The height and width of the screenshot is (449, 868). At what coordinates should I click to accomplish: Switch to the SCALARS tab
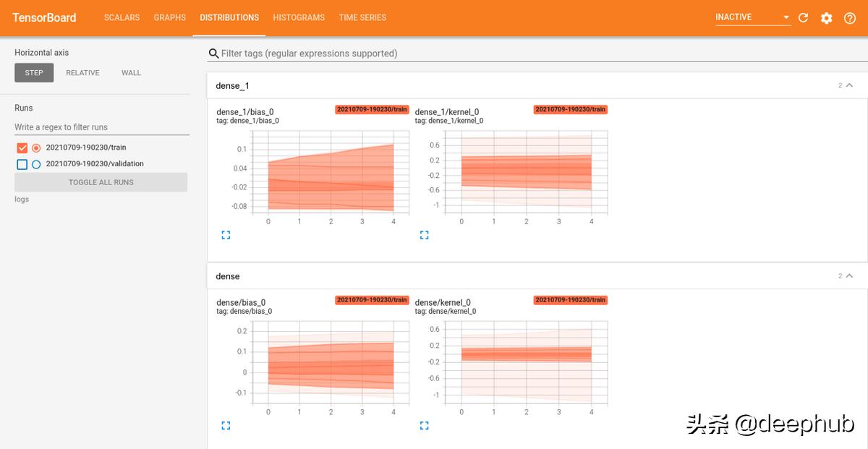coord(122,17)
